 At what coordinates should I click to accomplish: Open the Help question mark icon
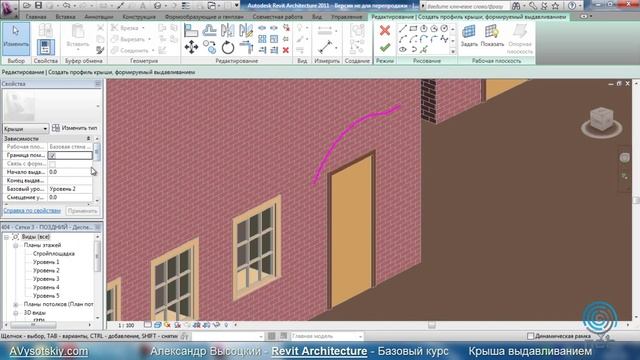[x=572, y=6]
